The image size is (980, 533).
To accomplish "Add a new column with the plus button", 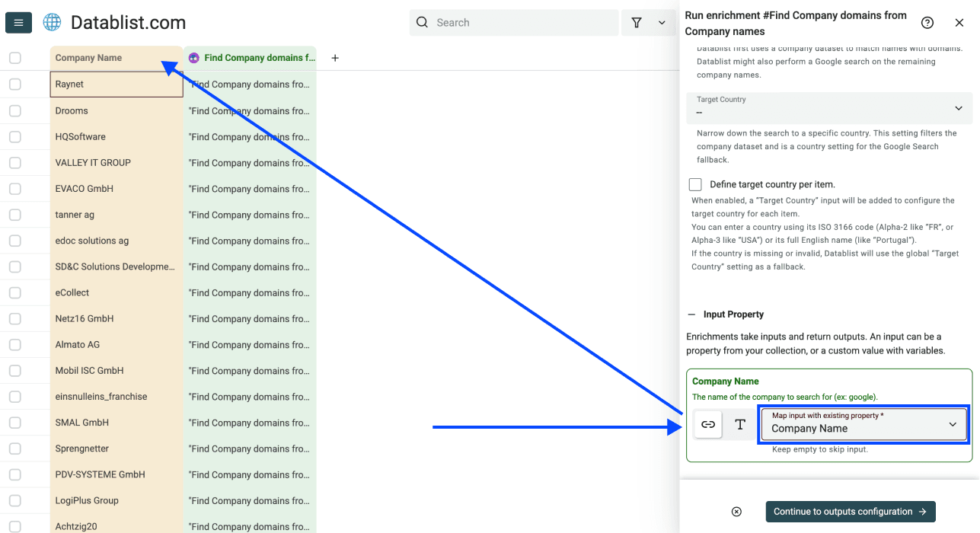I will (x=334, y=57).
